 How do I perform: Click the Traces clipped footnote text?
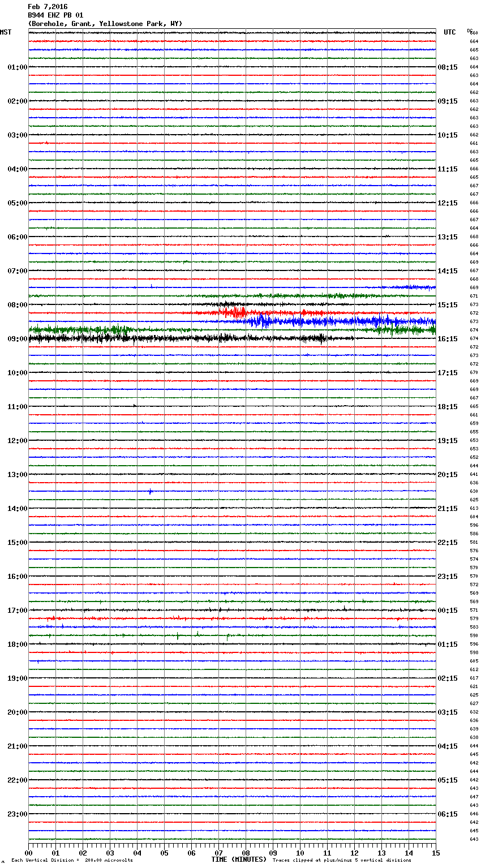click(342, 860)
